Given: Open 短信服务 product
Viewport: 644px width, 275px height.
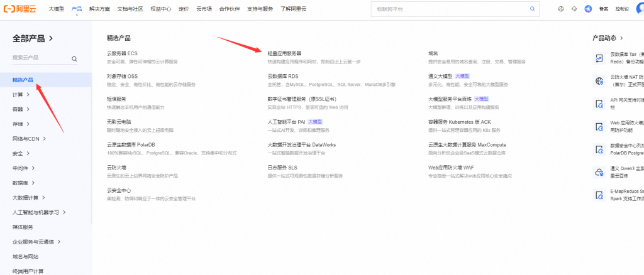Looking at the screenshot, I should pyautogui.click(x=116, y=99).
